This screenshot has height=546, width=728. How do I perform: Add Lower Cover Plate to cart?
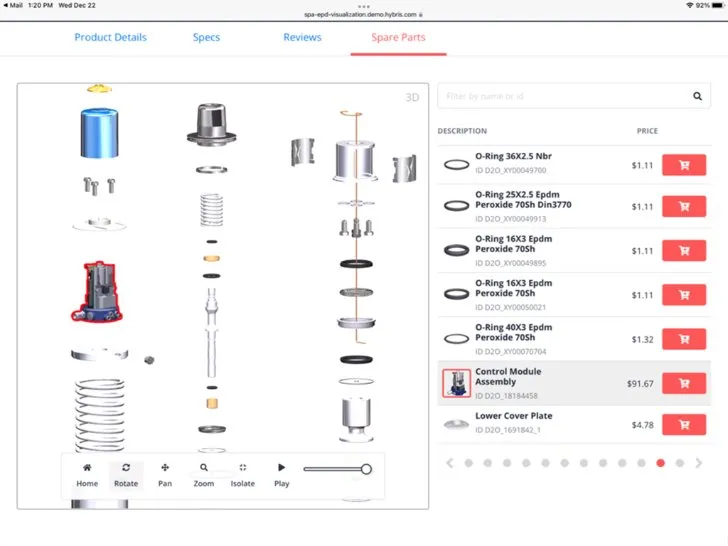(x=684, y=425)
